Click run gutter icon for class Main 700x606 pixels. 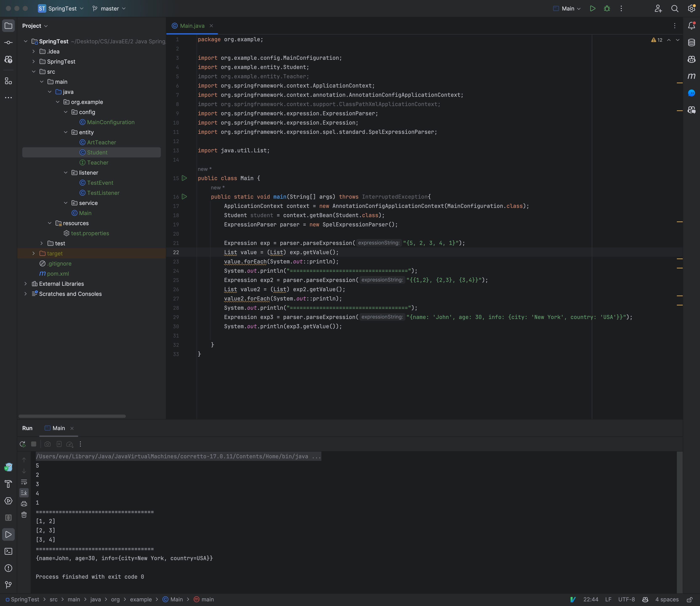click(x=184, y=178)
